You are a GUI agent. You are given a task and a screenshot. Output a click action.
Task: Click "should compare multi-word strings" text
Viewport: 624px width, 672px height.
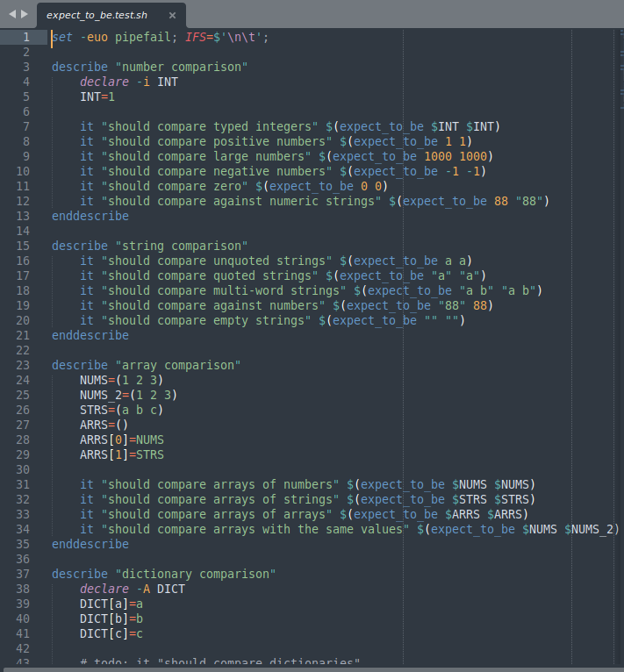tap(224, 290)
